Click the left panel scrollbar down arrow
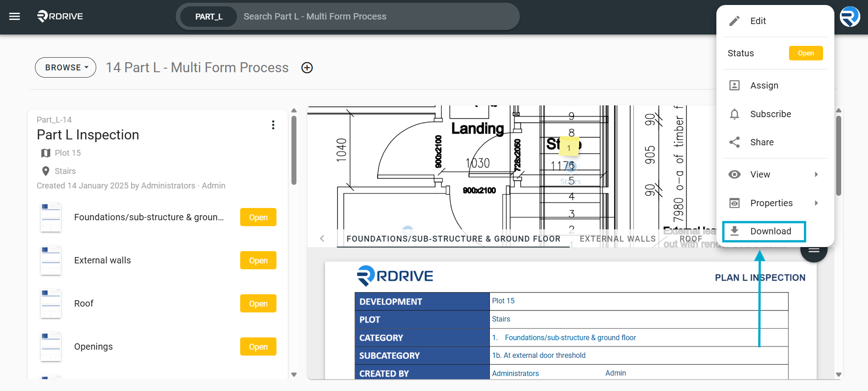 pos(294,375)
